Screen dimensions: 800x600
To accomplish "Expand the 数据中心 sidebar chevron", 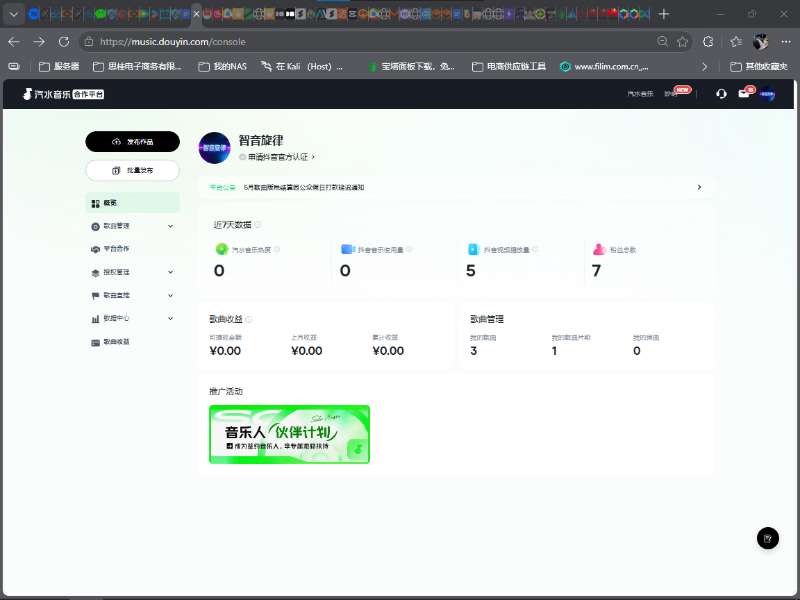I will coord(170,318).
